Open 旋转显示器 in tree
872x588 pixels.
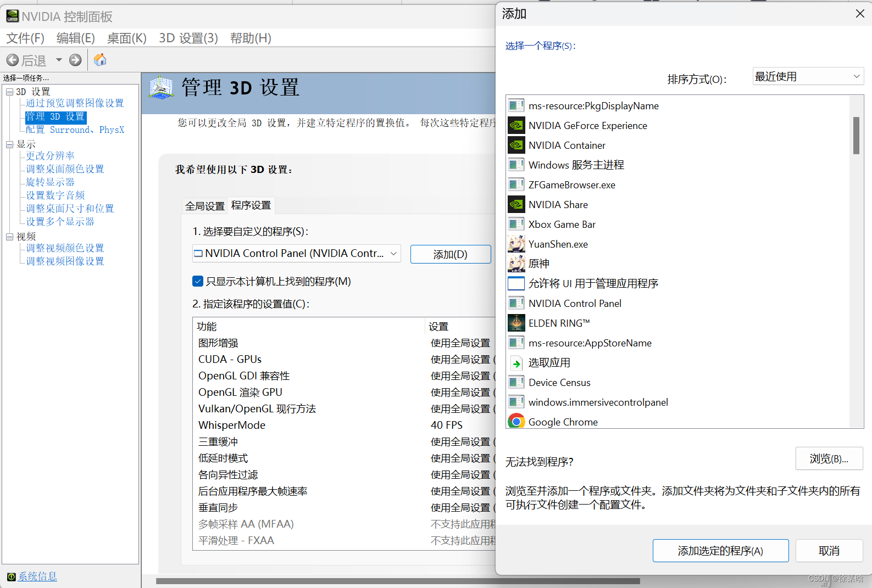tap(50, 182)
